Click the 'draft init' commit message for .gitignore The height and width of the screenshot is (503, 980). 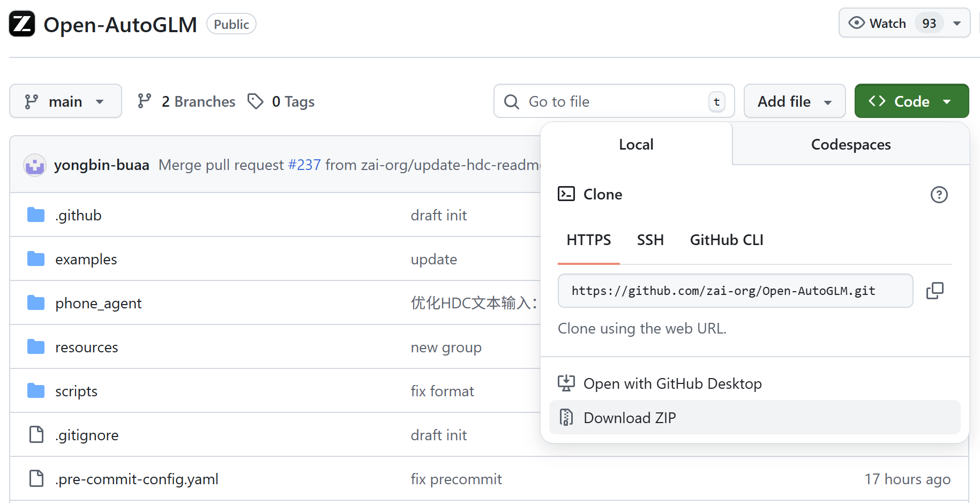pos(439,435)
